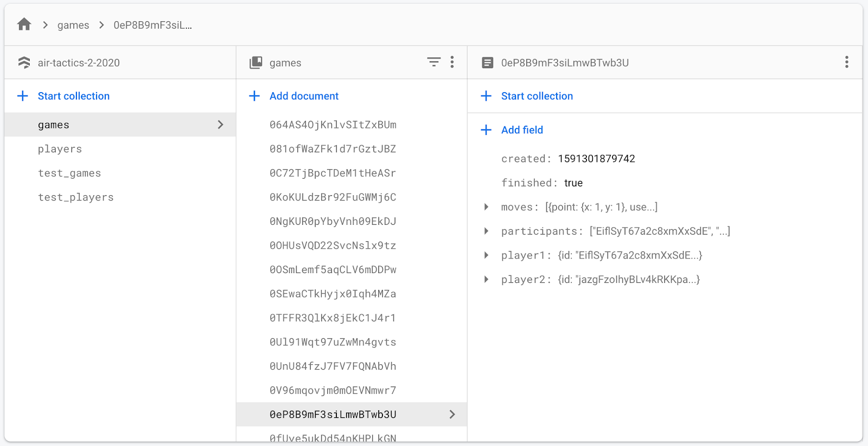Open games collection three-dot menu
Screen dimensions: 868x446
[x=452, y=62]
